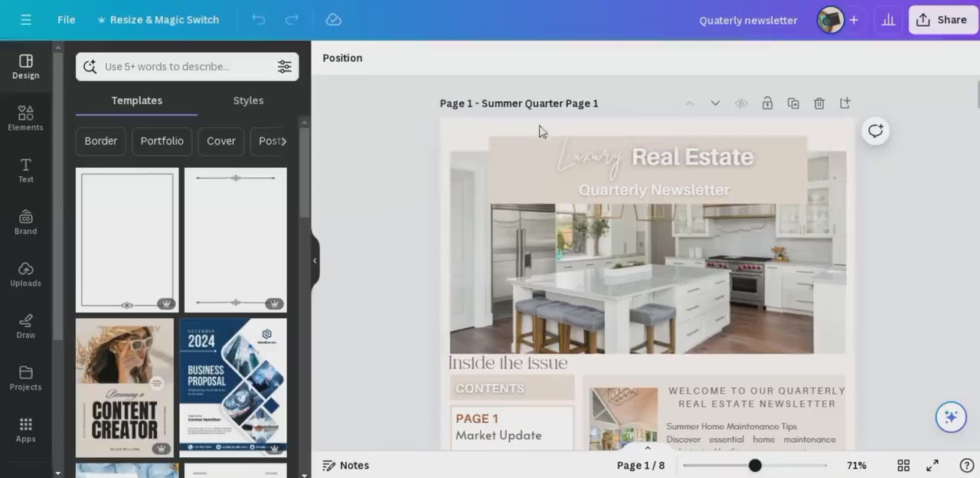Collapse the templates panel with the side chevron
980x478 pixels.
tap(314, 260)
